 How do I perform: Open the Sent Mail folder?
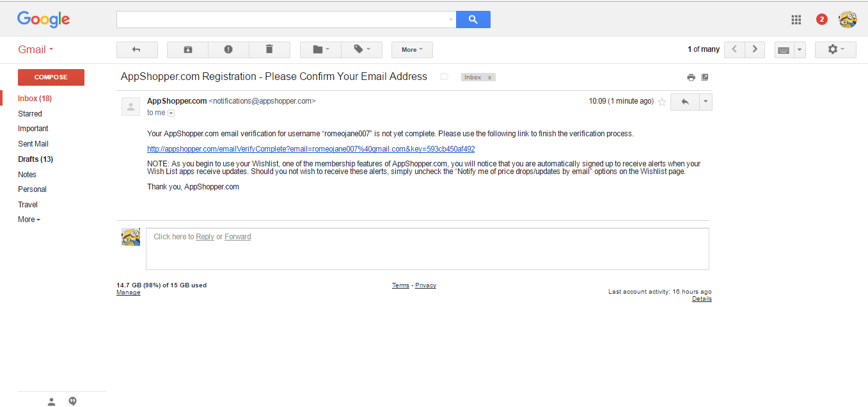33,144
